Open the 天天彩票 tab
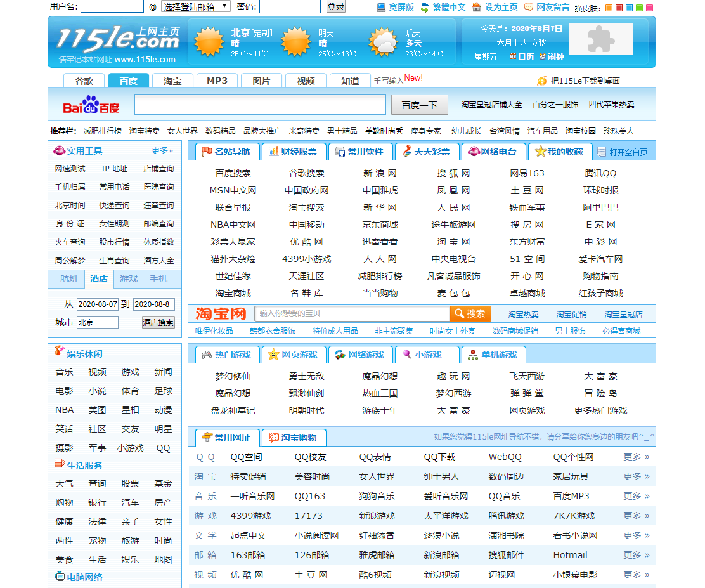The height and width of the screenshot is (588, 705). (x=427, y=152)
